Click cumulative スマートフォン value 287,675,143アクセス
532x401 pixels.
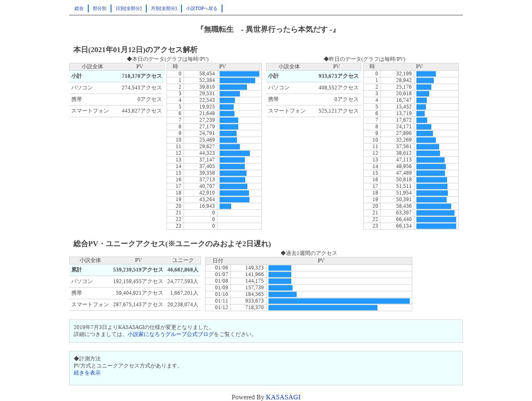coord(138,305)
